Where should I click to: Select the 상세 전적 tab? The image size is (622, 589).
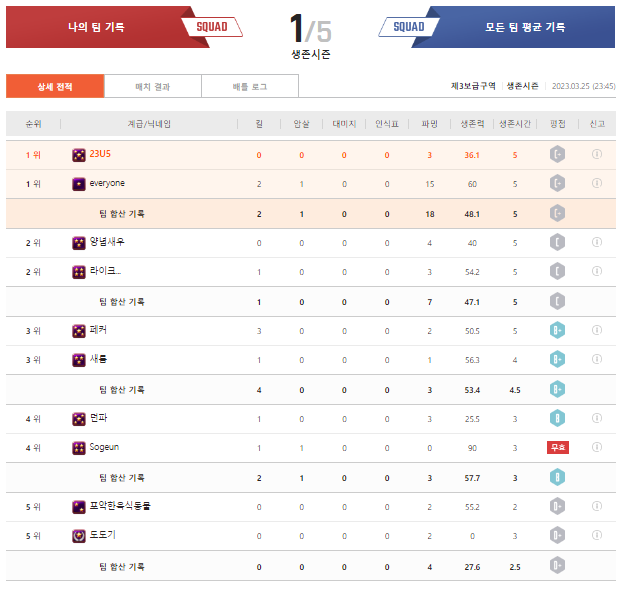[54, 87]
